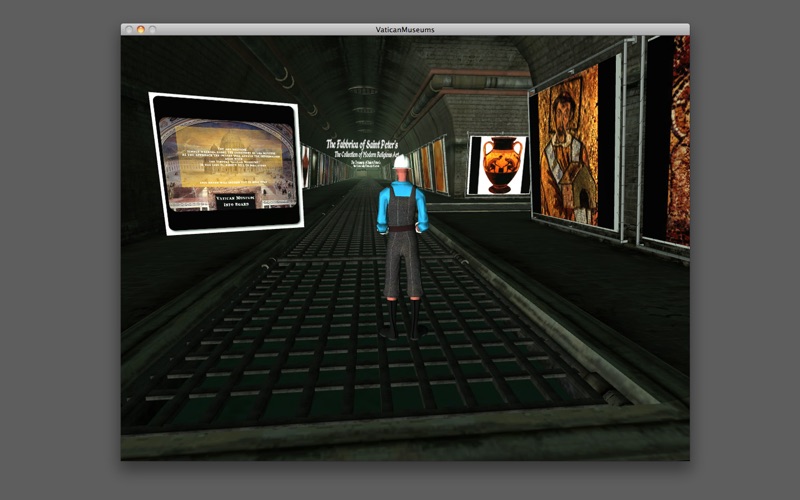The width and height of the screenshot is (800, 500).
Task: Click the 'Vatican Museum Info Board' label
Action: (235, 201)
